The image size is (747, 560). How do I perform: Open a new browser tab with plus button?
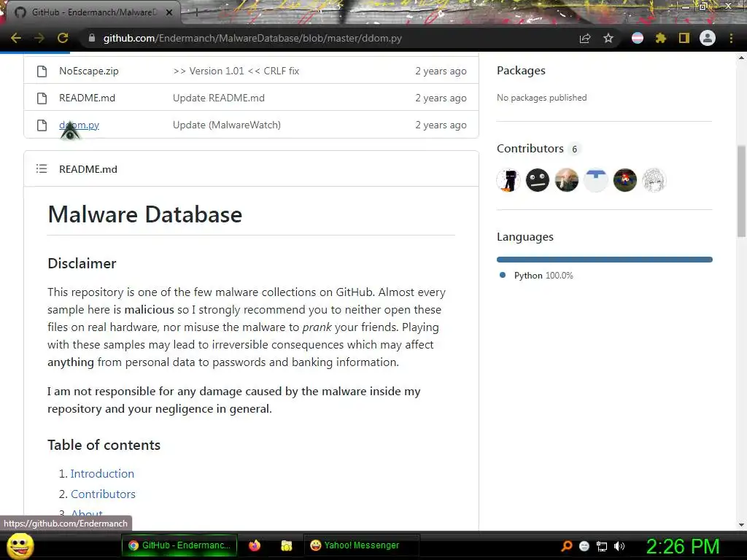(196, 12)
